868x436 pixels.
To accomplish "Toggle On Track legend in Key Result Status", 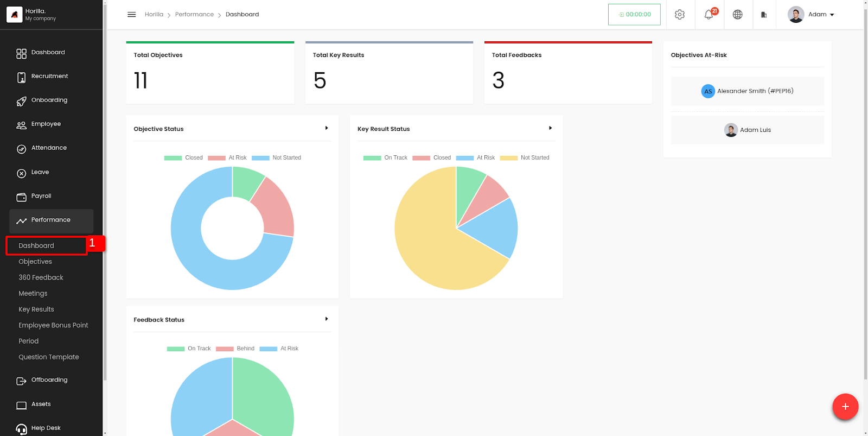I will [385, 158].
